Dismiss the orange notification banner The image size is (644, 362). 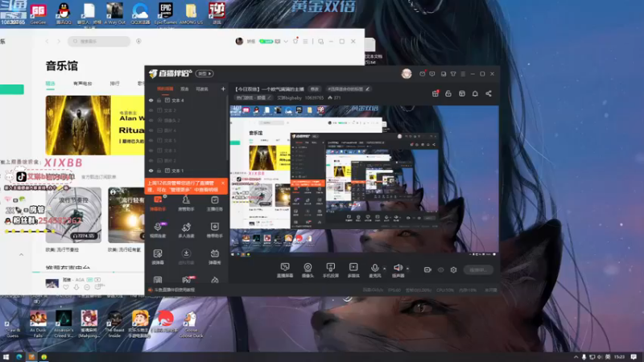point(223,183)
